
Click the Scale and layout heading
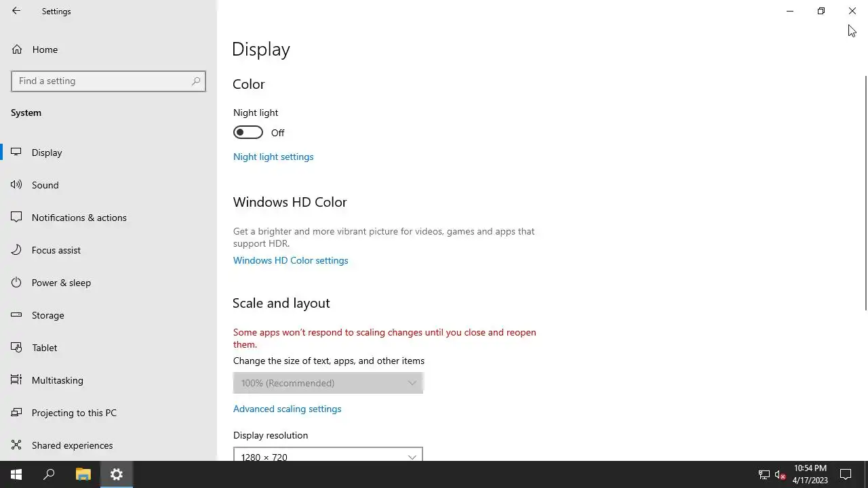point(281,303)
